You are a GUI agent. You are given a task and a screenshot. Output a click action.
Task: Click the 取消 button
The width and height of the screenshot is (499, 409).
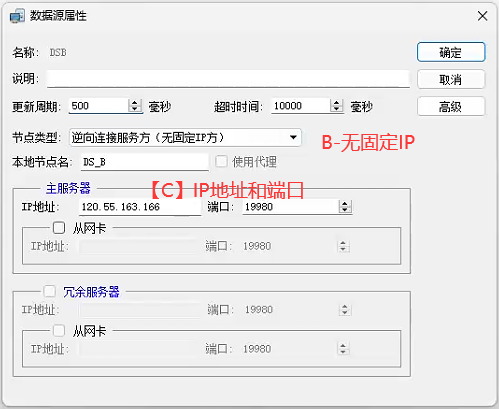pos(451,79)
